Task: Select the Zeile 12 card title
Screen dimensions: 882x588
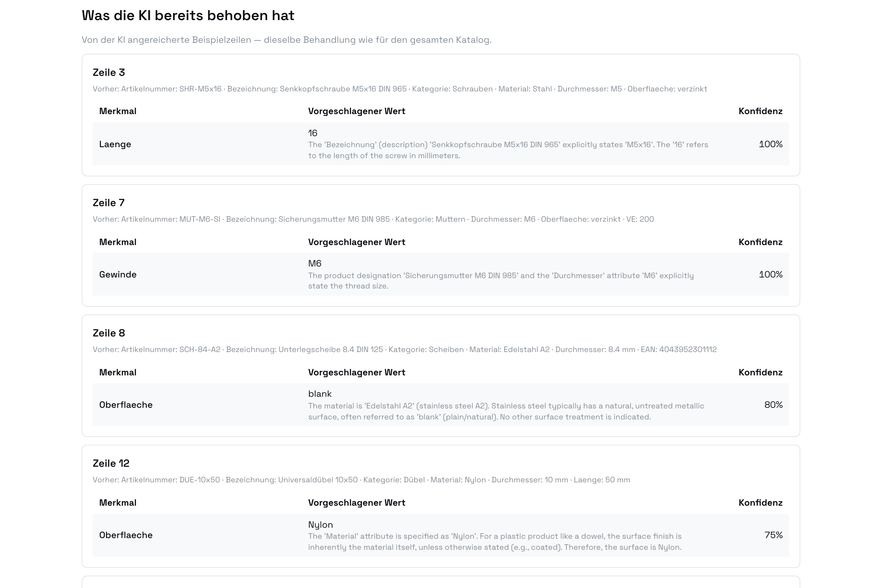Action: [111, 464]
